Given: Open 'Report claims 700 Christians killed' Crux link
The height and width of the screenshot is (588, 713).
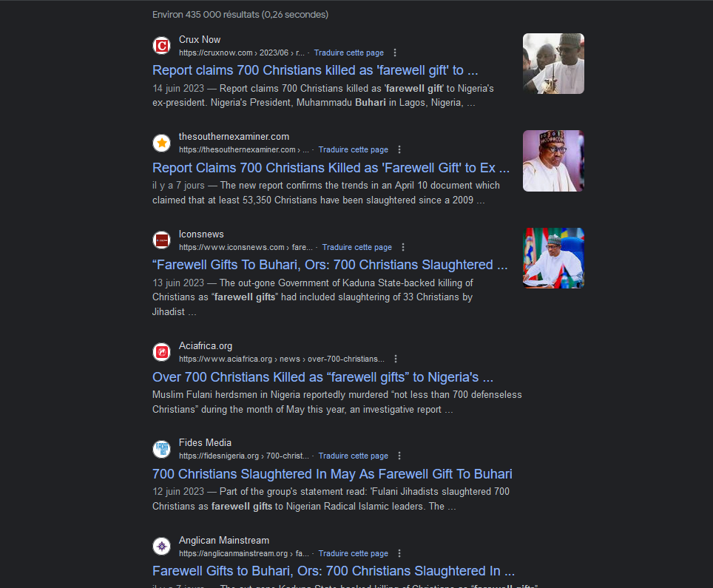Looking at the screenshot, I should click(x=315, y=70).
